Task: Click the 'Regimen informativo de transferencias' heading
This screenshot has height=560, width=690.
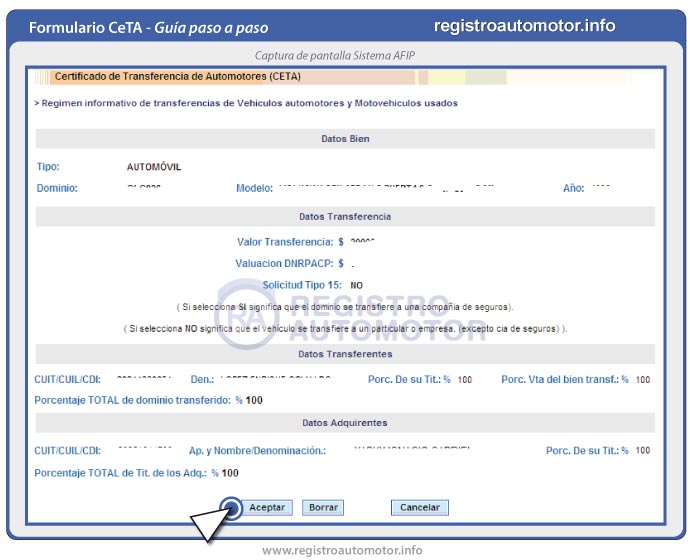Action: coord(246,103)
